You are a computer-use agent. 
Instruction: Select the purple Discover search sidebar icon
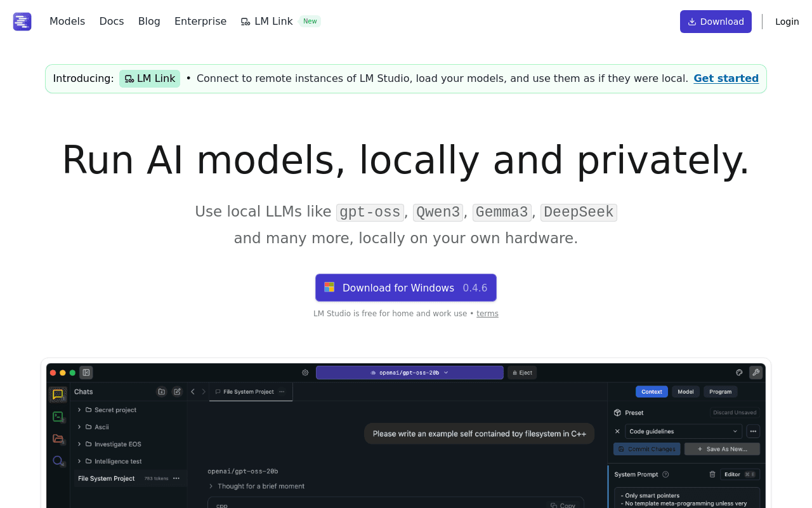pos(58,460)
